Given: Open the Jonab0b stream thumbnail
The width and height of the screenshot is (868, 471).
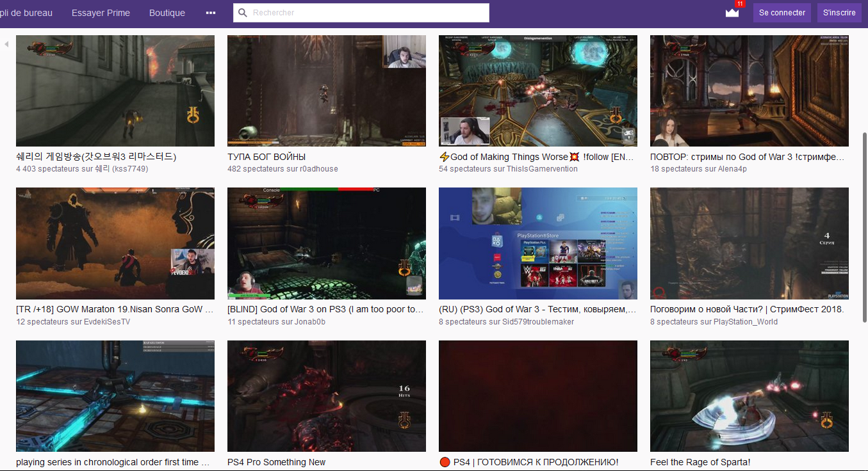Looking at the screenshot, I should (327, 243).
